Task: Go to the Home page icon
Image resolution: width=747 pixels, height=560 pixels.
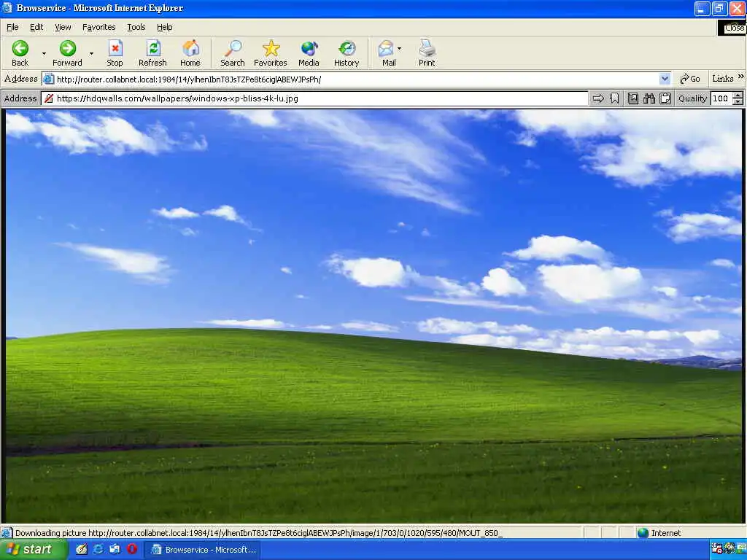Action: (190, 52)
